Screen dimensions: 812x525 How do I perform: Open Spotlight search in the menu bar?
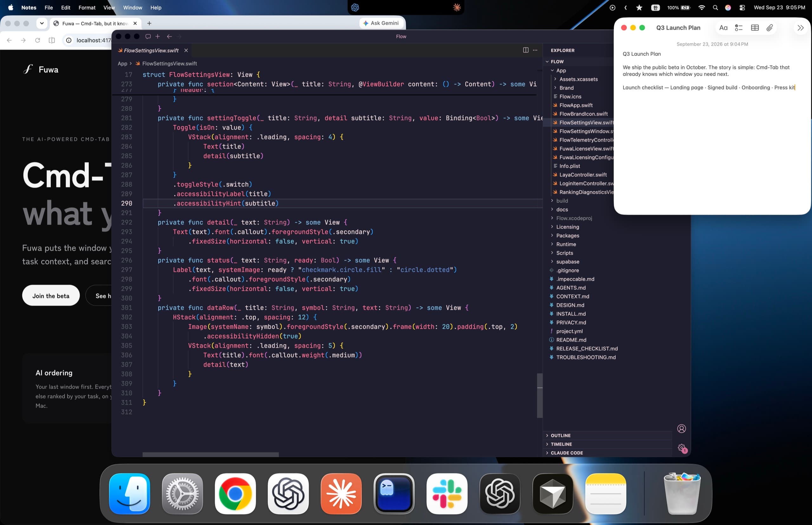tap(715, 8)
